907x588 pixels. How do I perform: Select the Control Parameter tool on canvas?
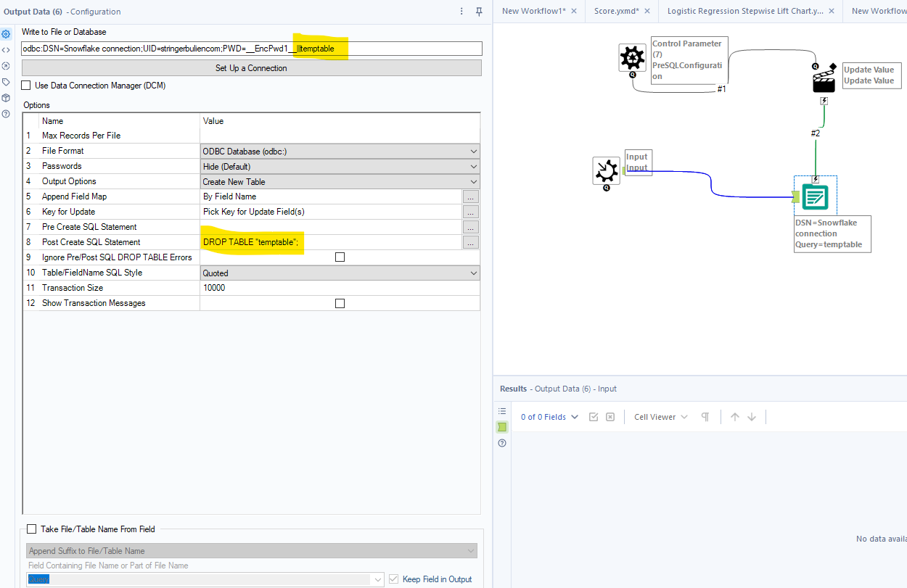pos(632,58)
